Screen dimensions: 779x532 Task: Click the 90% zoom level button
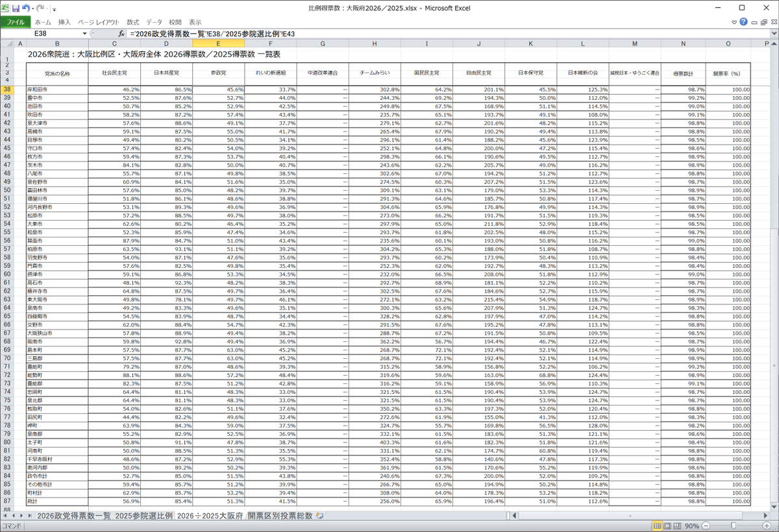pyautogui.click(x=691, y=526)
